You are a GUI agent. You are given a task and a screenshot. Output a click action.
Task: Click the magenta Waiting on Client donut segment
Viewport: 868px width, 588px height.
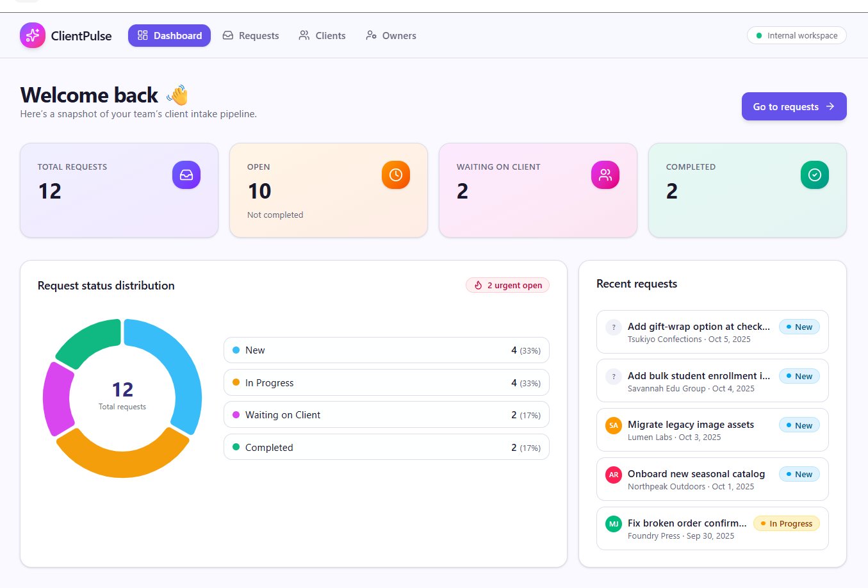56,400
